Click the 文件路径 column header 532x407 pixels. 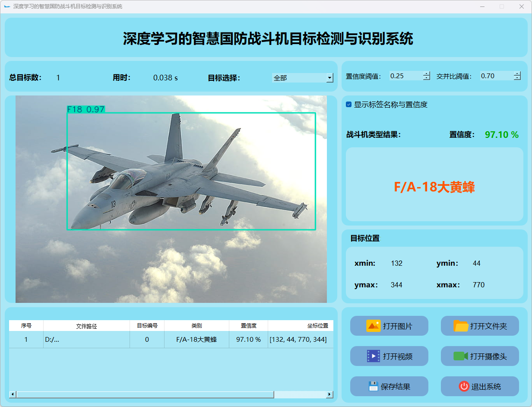point(87,326)
